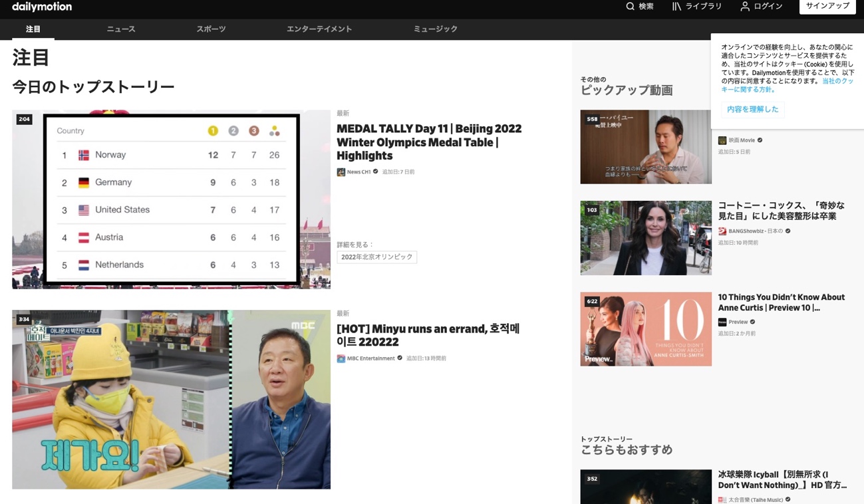The width and height of the screenshot is (864, 504).
Task: Open MEDAL TALLY Day 11 title link
Action: point(429,142)
